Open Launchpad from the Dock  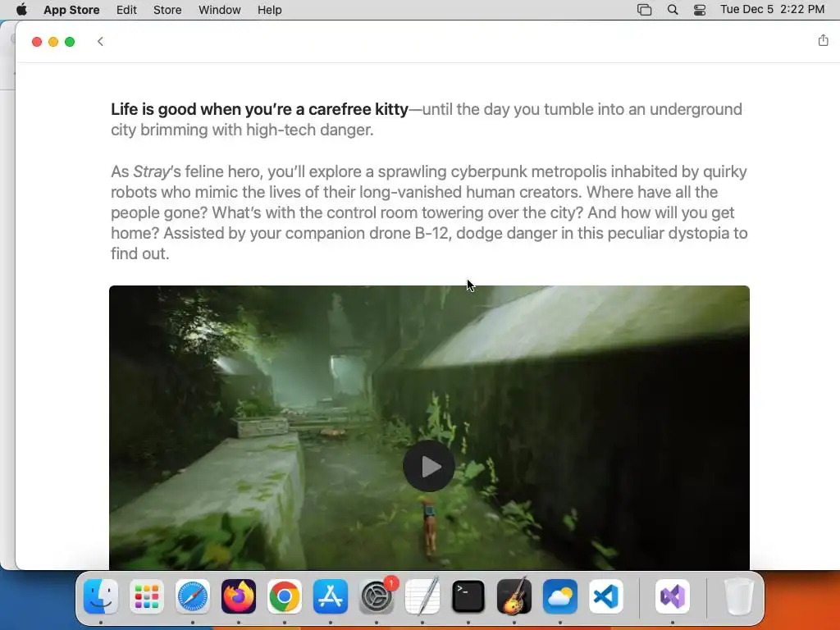click(x=147, y=596)
